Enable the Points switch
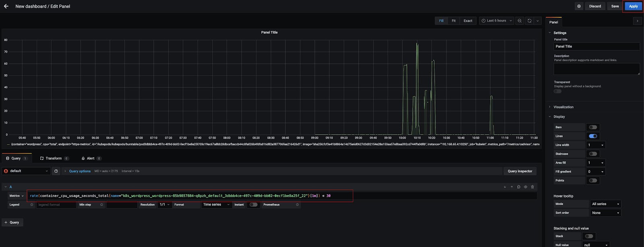 [x=593, y=181]
